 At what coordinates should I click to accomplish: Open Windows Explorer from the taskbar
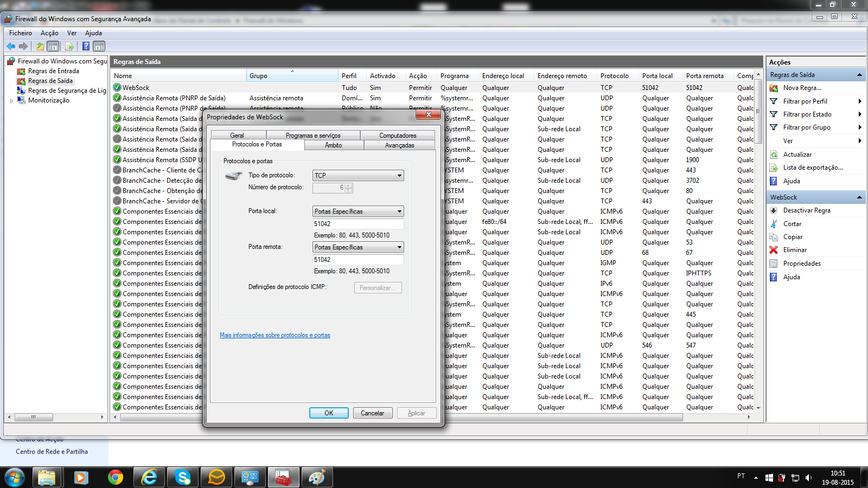(x=47, y=477)
